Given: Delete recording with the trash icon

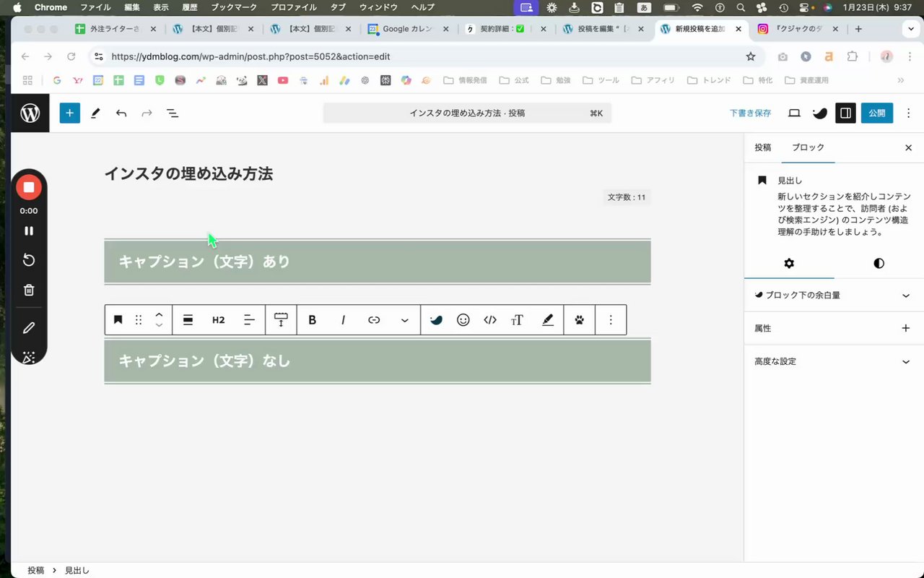Looking at the screenshot, I should coord(29,290).
